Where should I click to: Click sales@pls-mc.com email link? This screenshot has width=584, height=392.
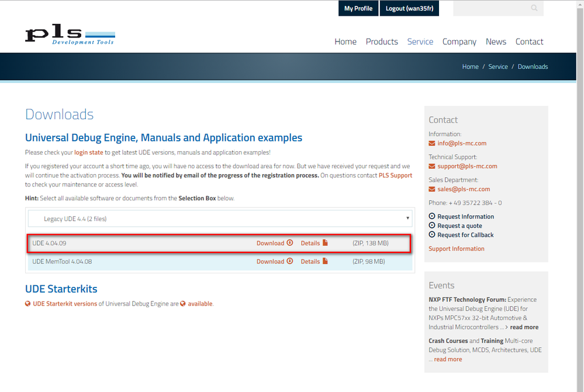click(x=464, y=189)
